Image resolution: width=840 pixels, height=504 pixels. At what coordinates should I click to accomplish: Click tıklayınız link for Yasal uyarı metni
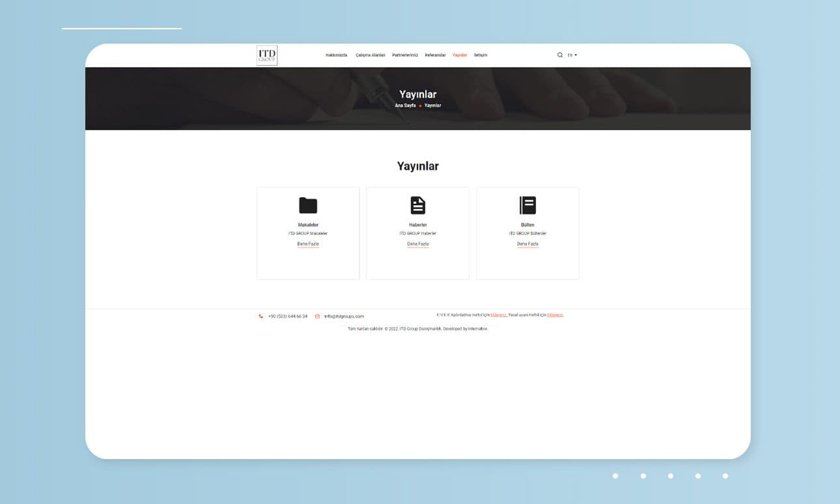(x=555, y=315)
